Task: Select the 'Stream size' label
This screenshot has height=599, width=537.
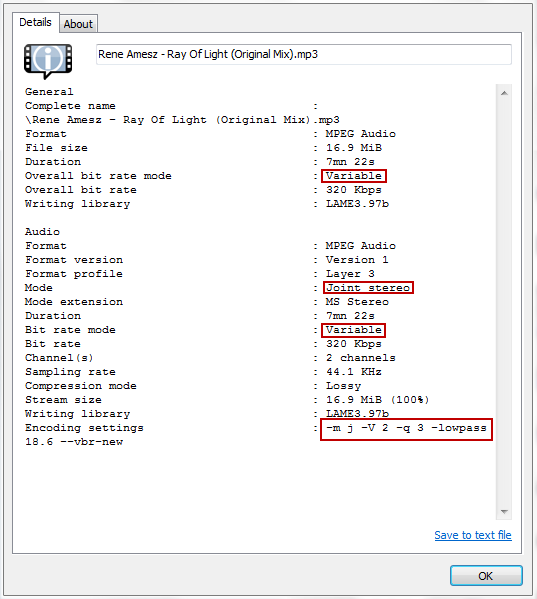Action: [63, 400]
